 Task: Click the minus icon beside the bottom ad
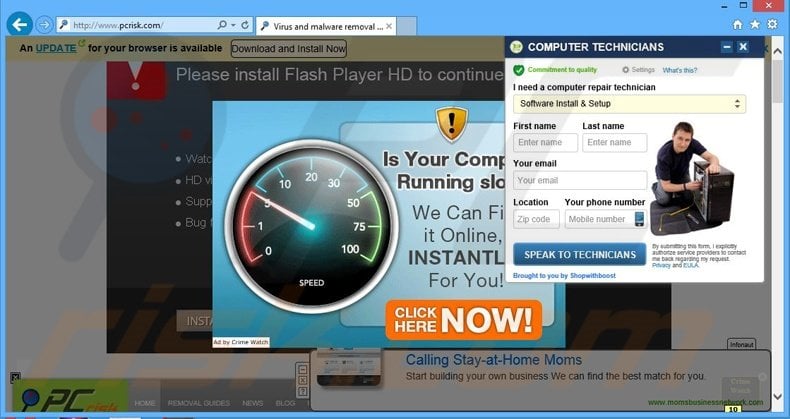click(x=303, y=370)
